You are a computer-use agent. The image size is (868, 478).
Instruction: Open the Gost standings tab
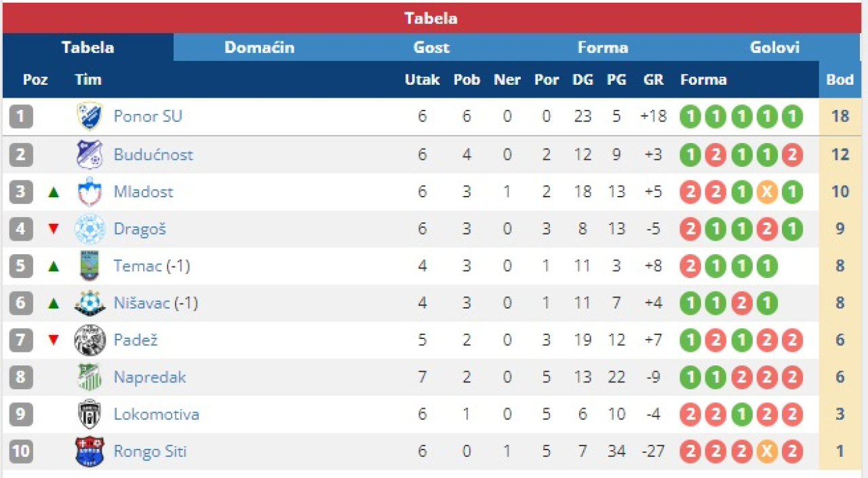click(431, 47)
